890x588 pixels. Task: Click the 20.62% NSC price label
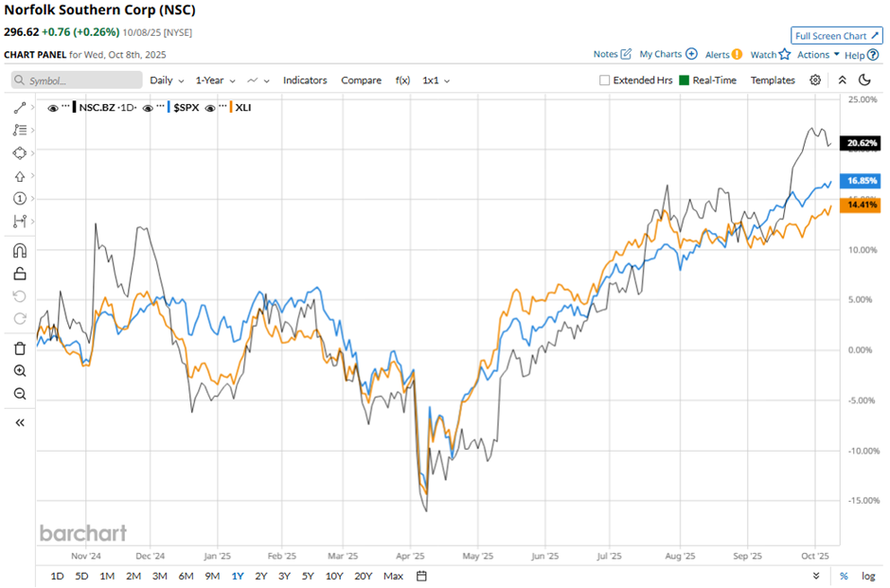tap(861, 143)
